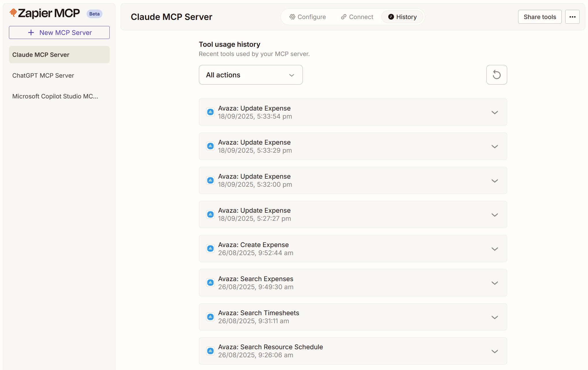The image size is (588, 370).
Task: Click the Share tools button
Action: coord(540,17)
